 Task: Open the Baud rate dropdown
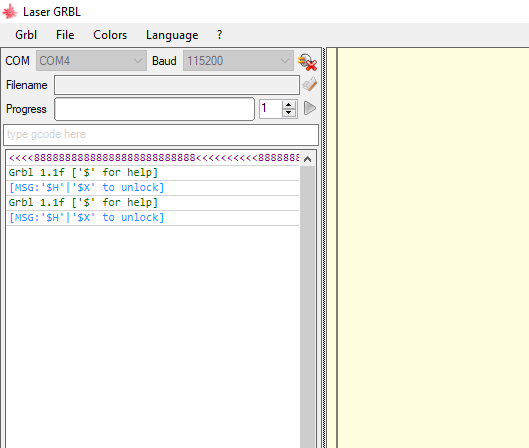[238, 61]
